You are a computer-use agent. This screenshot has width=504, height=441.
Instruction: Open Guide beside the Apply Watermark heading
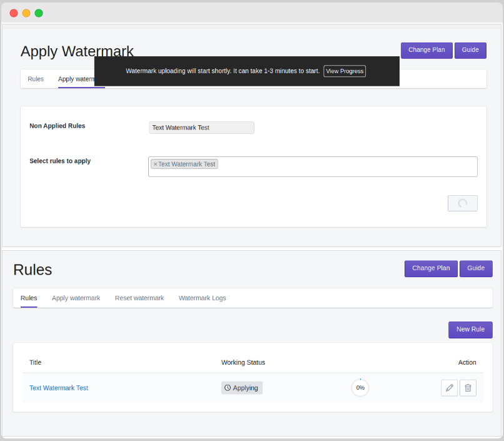470,50
